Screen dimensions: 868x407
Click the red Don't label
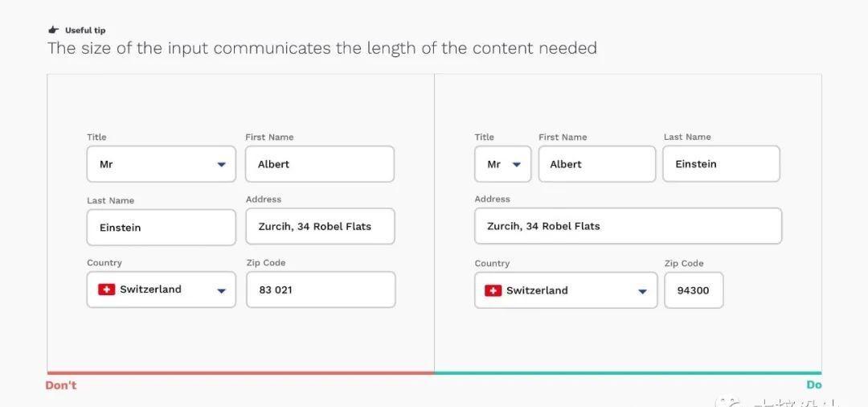point(61,385)
